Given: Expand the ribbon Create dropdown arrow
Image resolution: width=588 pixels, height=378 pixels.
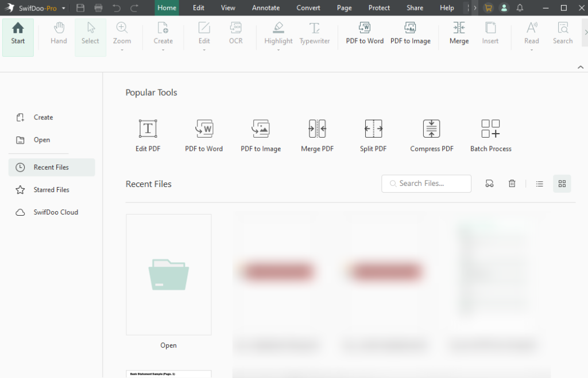Looking at the screenshot, I should coord(163,49).
